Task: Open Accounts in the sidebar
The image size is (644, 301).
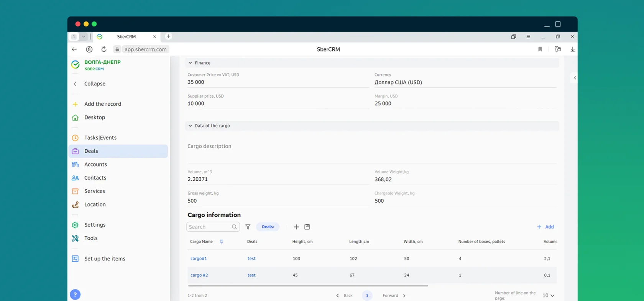Action: click(x=95, y=164)
